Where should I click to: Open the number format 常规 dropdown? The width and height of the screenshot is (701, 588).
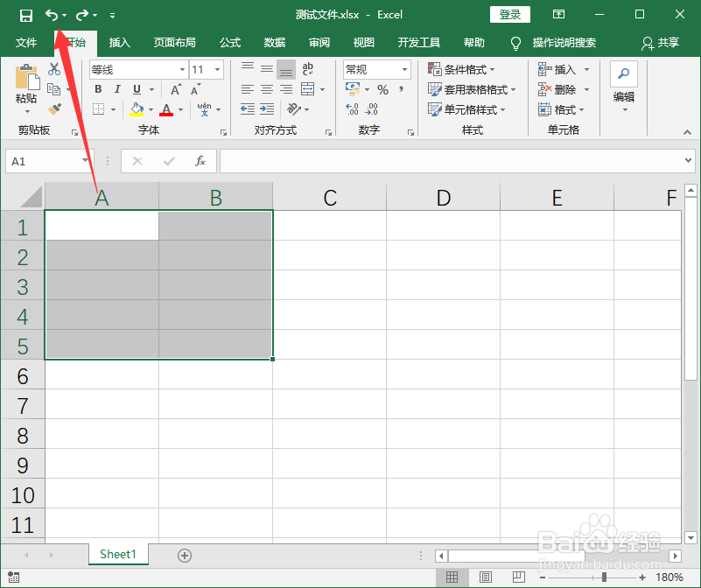pos(404,70)
